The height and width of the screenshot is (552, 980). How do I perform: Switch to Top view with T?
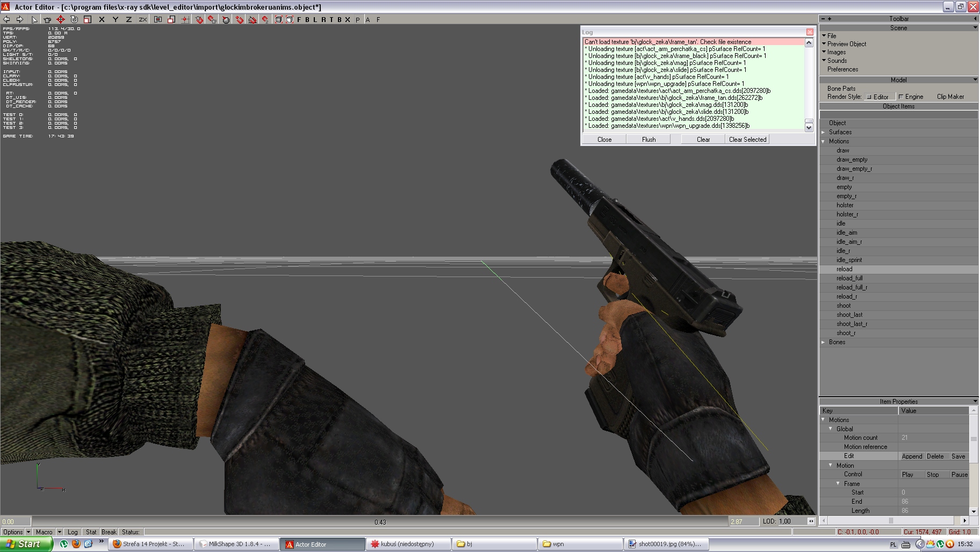pyautogui.click(x=331, y=19)
